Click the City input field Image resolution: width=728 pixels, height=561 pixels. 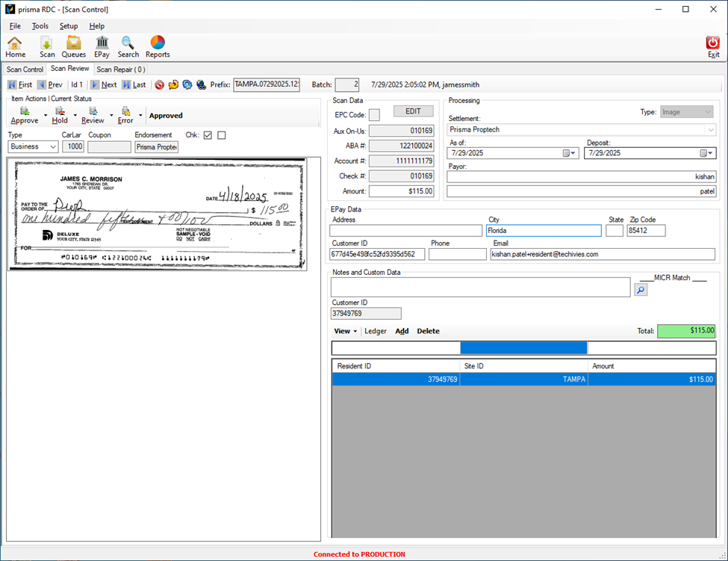pyautogui.click(x=543, y=231)
